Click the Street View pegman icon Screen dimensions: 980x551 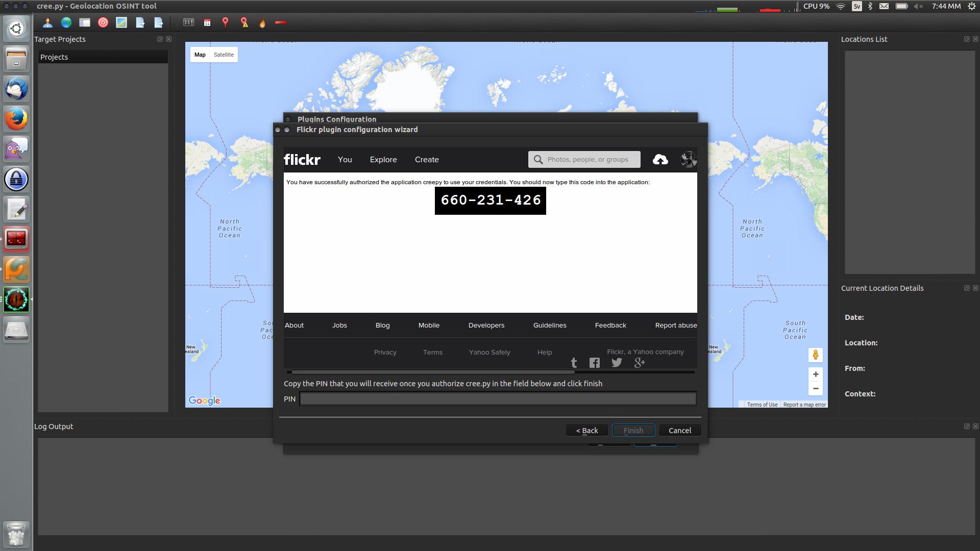click(816, 355)
